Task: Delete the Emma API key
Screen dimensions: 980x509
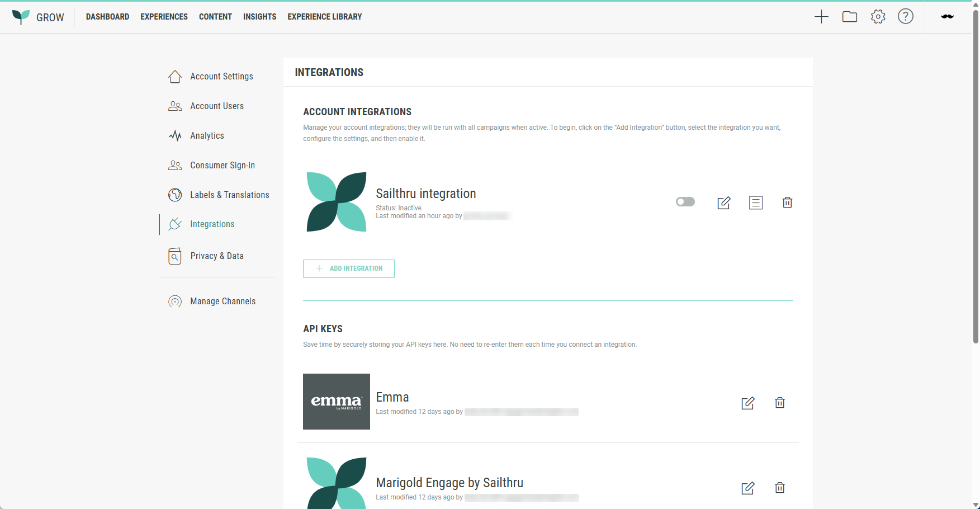Action: coord(779,403)
